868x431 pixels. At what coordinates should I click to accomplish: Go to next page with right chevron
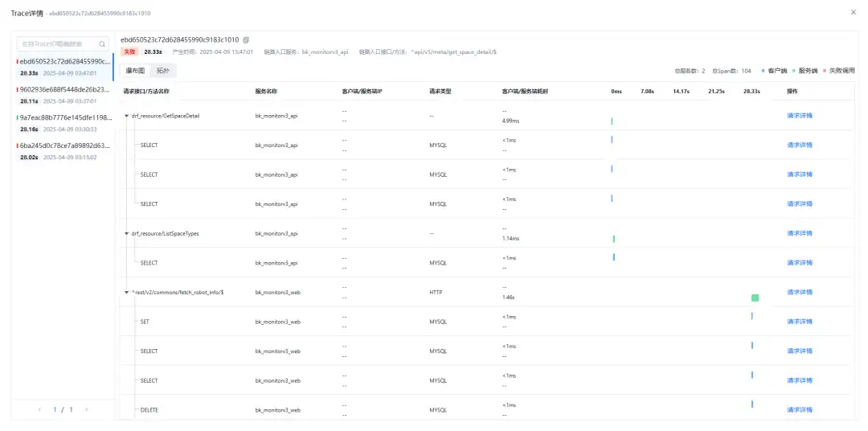coord(86,410)
